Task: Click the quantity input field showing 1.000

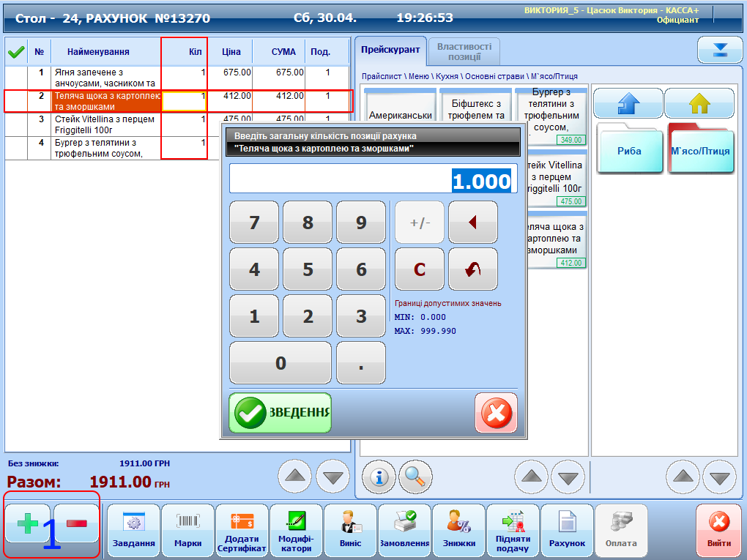Action: point(373,181)
